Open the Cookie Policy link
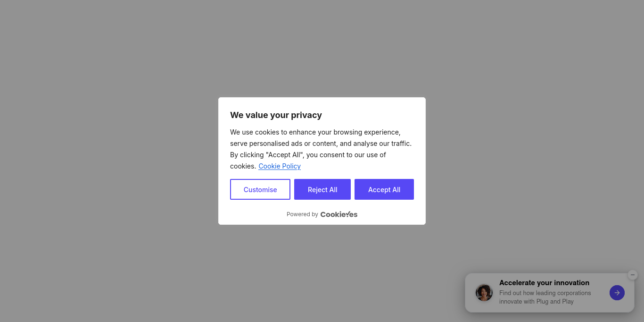Image resolution: width=644 pixels, height=322 pixels. tap(280, 166)
